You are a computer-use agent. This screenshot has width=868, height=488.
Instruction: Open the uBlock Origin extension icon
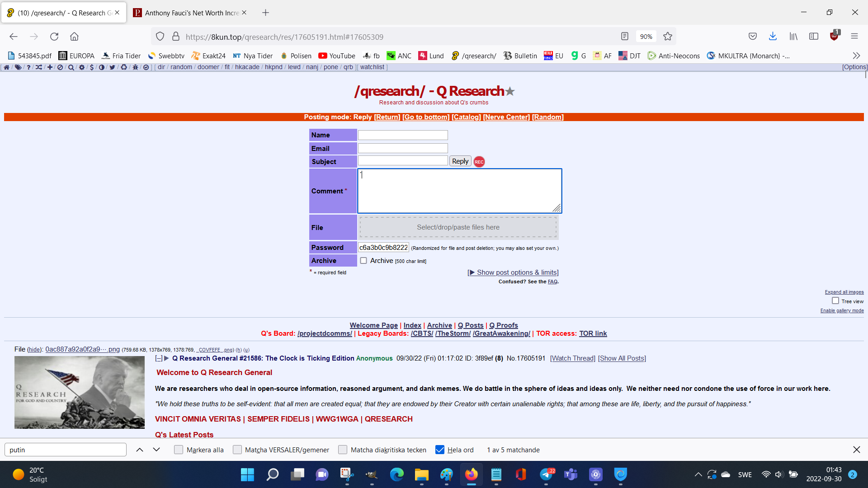835,36
